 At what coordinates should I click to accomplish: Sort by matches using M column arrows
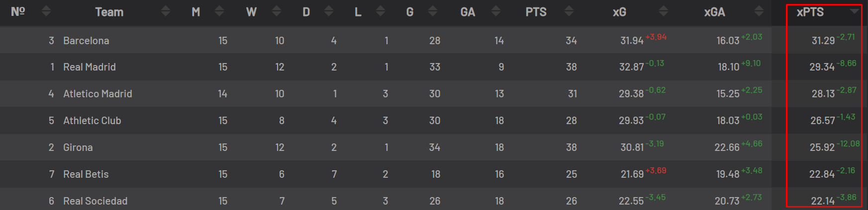coord(219,11)
